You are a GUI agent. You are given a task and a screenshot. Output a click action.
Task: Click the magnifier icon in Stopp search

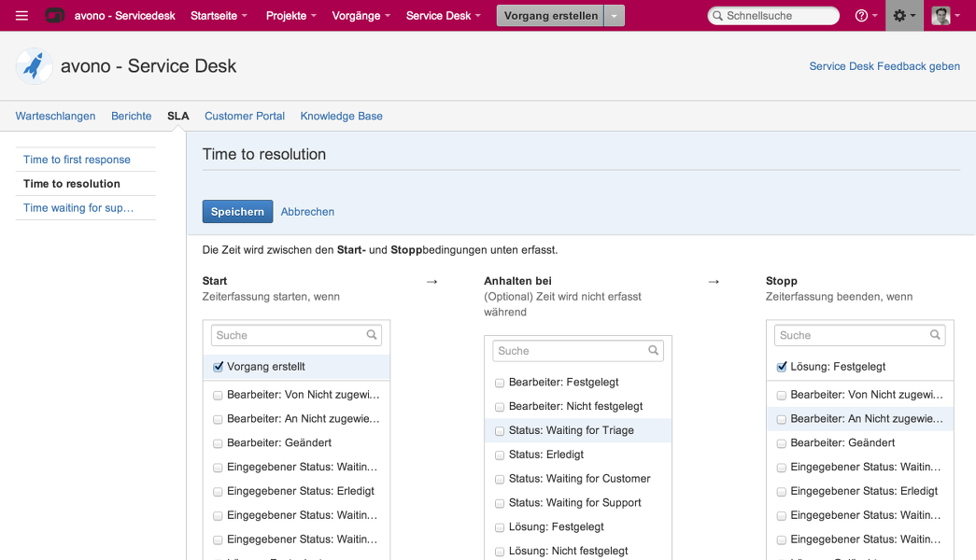tap(935, 335)
